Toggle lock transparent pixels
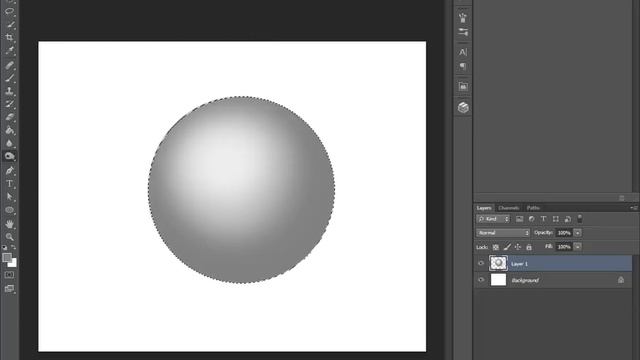The width and height of the screenshot is (640, 360). pyautogui.click(x=496, y=247)
